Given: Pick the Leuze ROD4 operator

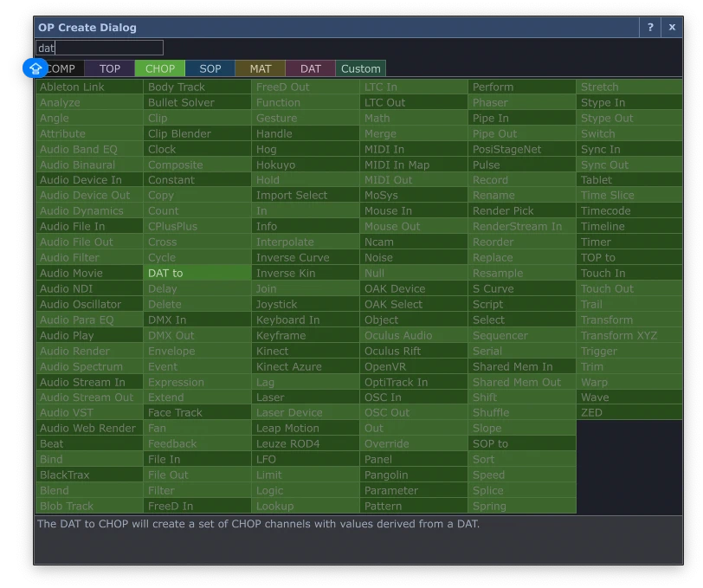Looking at the screenshot, I should click(306, 443).
